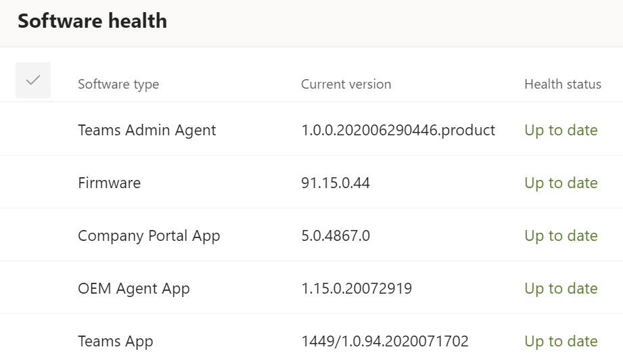Click Up to date status for Firmware
This screenshot has height=364, width=623.
pos(561,183)
